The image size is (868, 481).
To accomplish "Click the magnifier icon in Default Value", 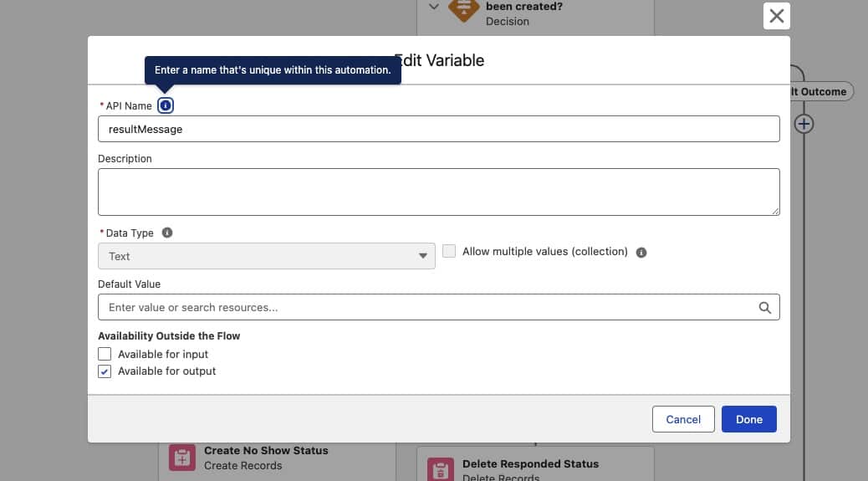I will pos(764,308).
